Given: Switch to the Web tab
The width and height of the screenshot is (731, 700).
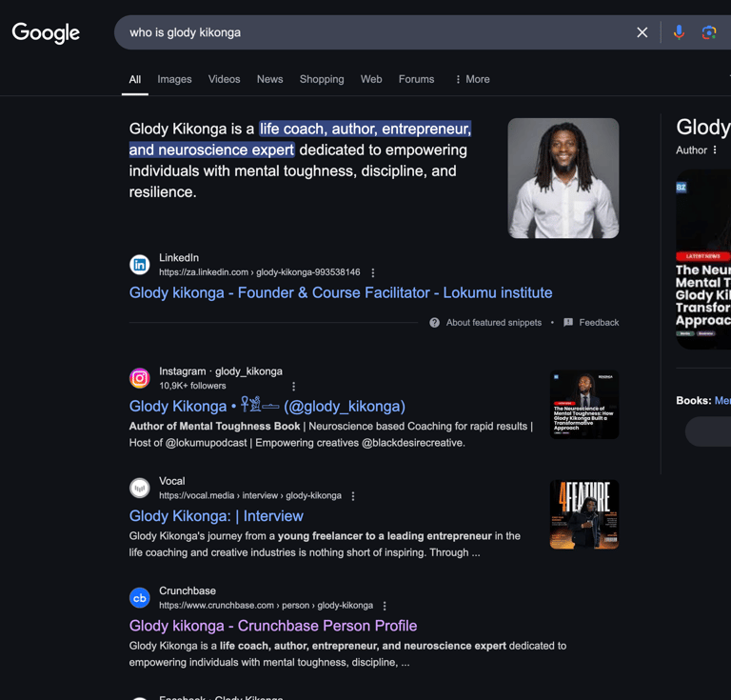Looking at the screenshot, I should coord(371,79).
